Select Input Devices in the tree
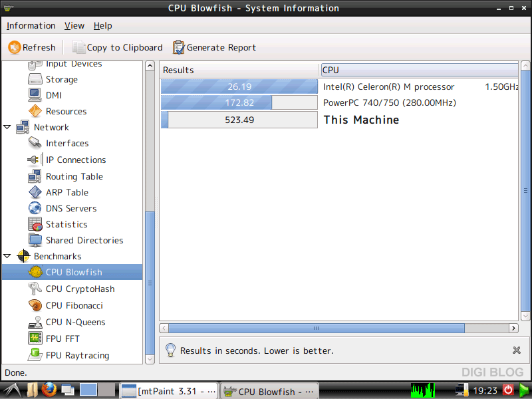Screen dimensions: 532x399 74,64
